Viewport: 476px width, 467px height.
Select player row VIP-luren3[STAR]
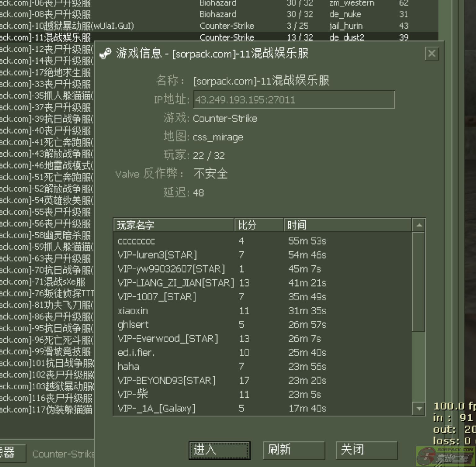click(263, 255)
